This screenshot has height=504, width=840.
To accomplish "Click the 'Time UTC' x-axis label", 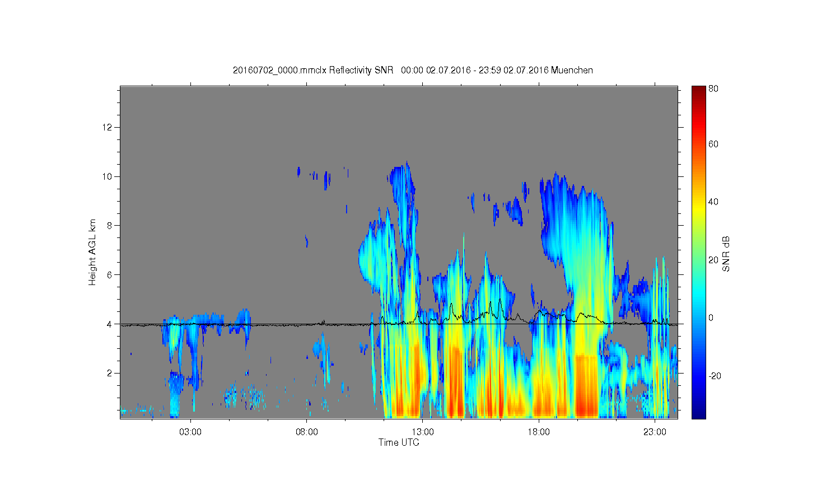I will [x=399, y=442].
